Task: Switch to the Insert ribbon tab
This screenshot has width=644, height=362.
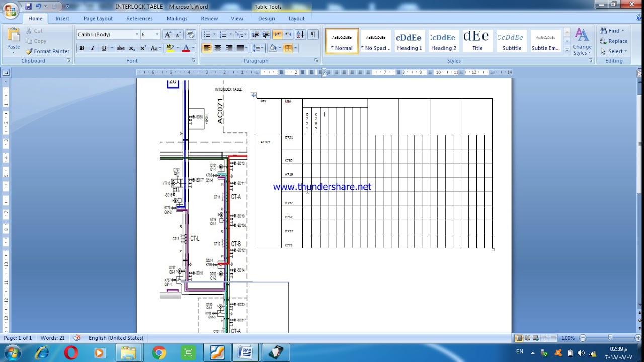Action: [x=62, y=19]
